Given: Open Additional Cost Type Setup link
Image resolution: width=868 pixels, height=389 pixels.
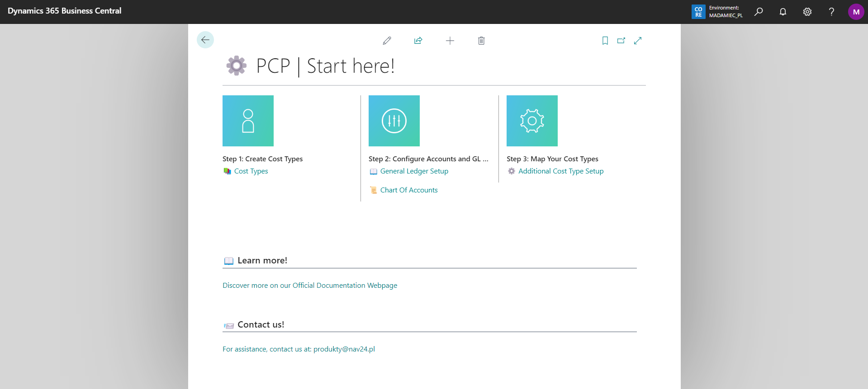Looking at the screenshot, I should coord(561,171).
